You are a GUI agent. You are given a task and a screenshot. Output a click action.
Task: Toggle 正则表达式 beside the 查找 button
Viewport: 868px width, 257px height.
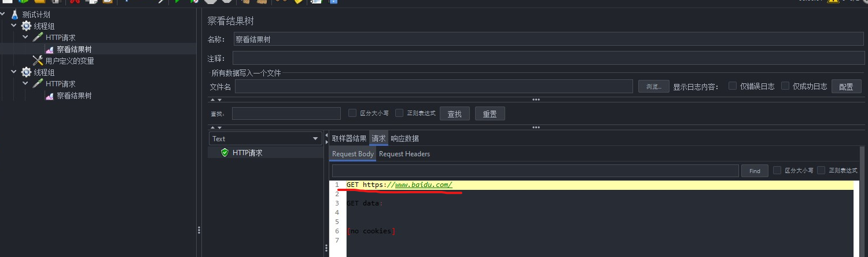(399, 113)
